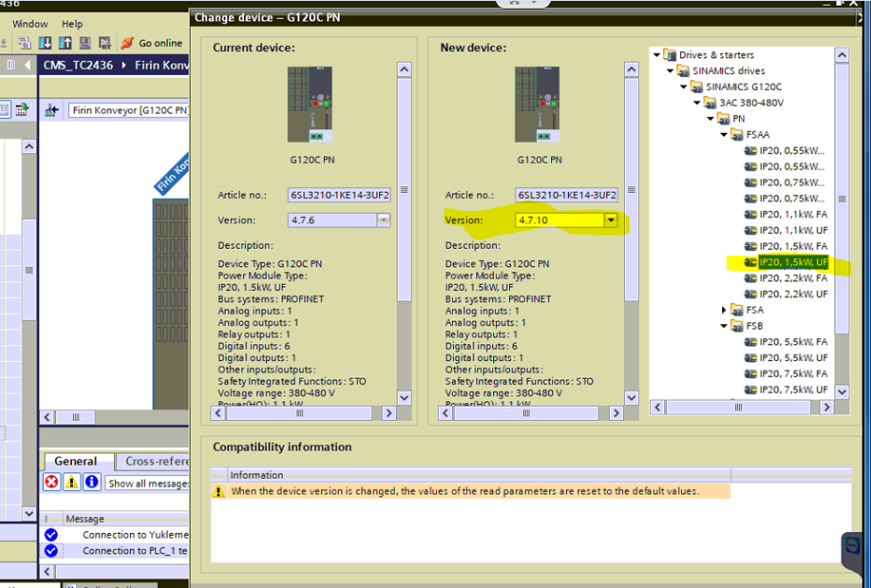
Task: Click the Start runtime (RT) icon
Action: coord(105,43)
